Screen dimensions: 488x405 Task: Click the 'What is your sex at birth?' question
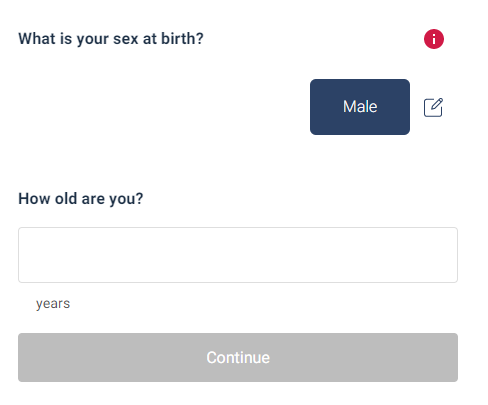tap(111, 39)
